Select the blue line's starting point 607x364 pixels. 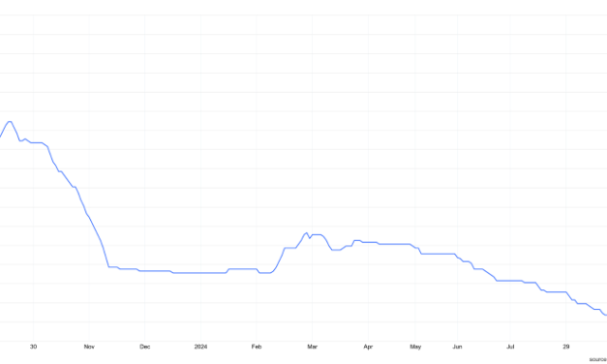(x=1, y=136)
